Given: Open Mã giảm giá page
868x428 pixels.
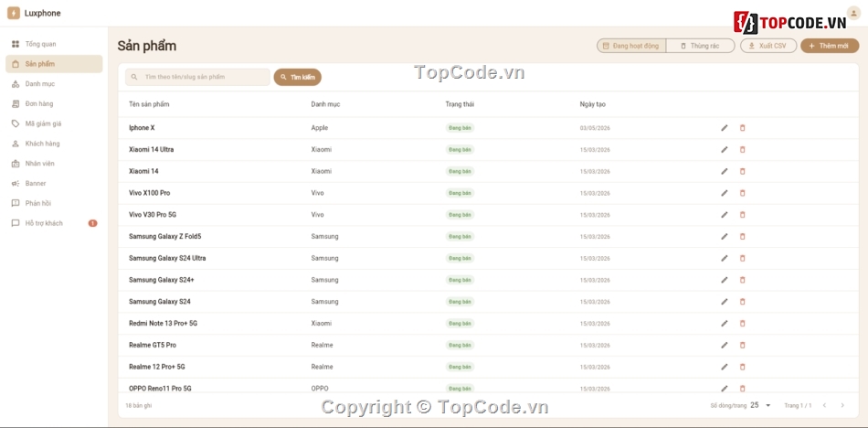Looking at the screenshot, I should point(54,123).
